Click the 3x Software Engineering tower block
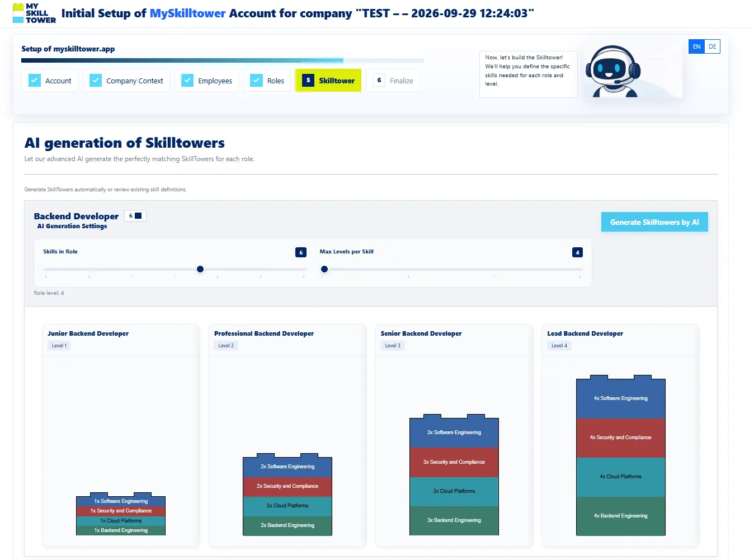 (454, 432)
